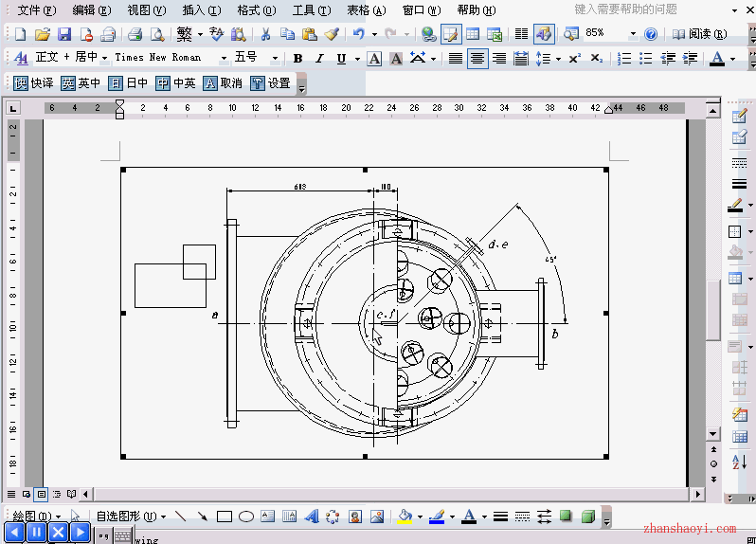Pick the Oval shape tool
Screen dimensions: 756x544
[x=246, y=517]
